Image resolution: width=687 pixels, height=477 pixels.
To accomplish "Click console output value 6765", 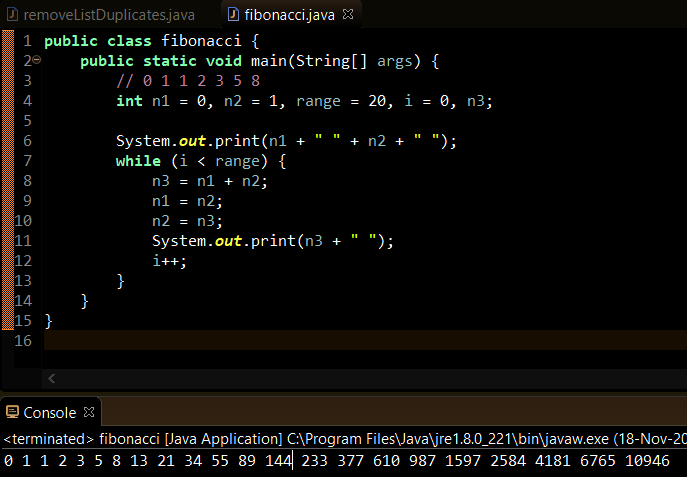I will 598,461.
